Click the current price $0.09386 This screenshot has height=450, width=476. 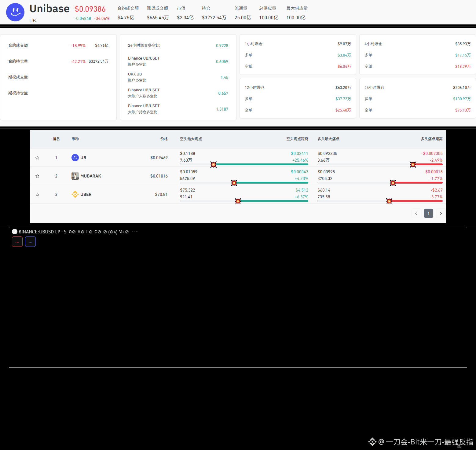90,9
